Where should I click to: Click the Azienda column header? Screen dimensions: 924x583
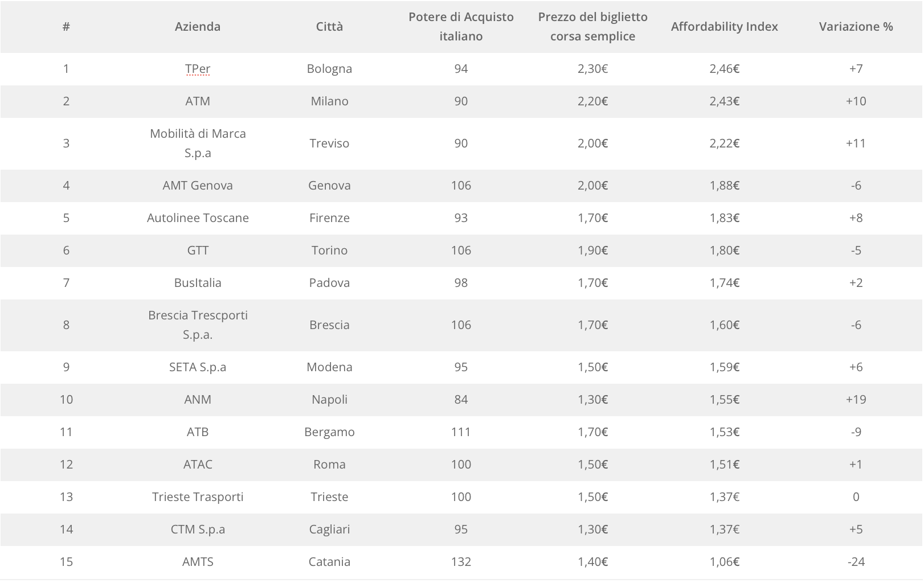point(197,26)
